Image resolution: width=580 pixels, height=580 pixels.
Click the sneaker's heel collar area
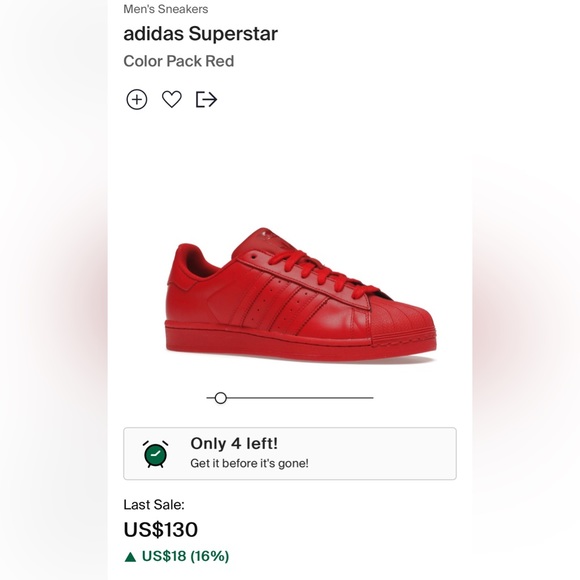click(189, 264)
